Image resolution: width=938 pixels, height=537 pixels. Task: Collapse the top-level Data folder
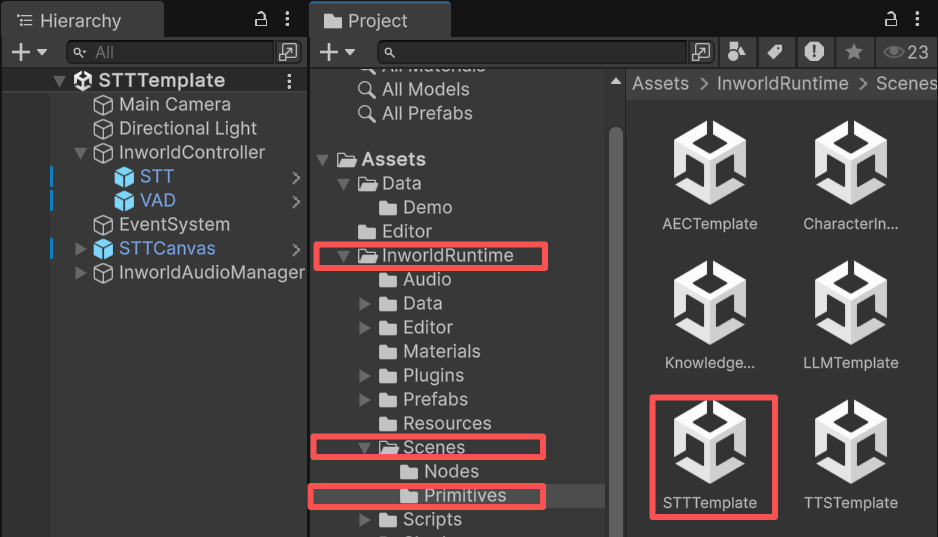coord(343,184)
